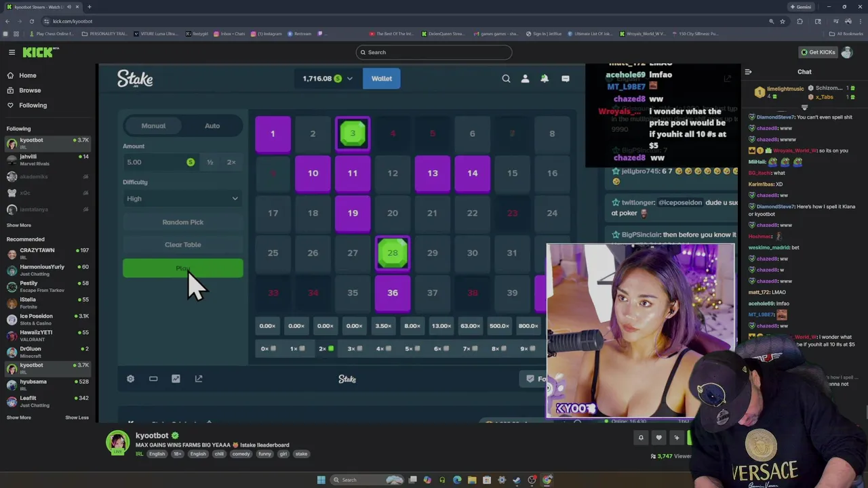Select the 800.0× payout cell

point(528,326)
